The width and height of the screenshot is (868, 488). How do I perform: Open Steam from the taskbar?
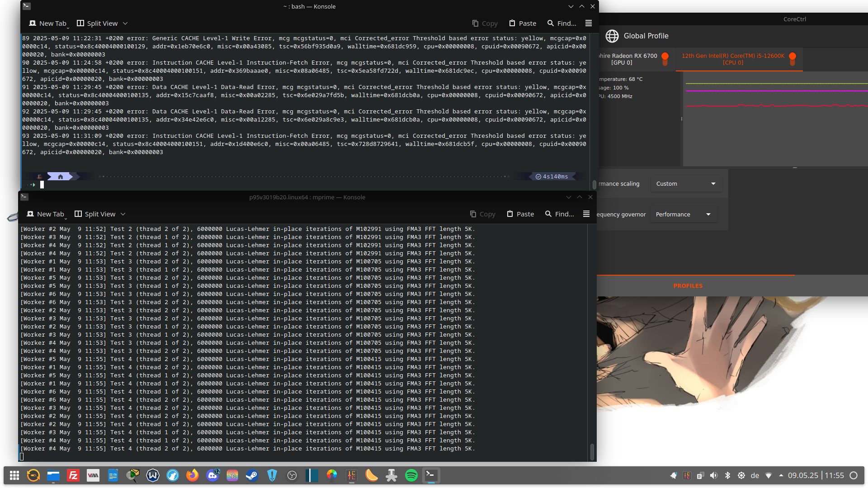252,475
